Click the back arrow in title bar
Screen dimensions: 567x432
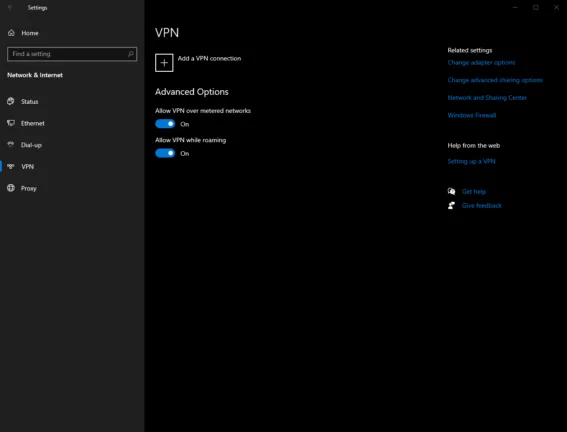[10, 7]
